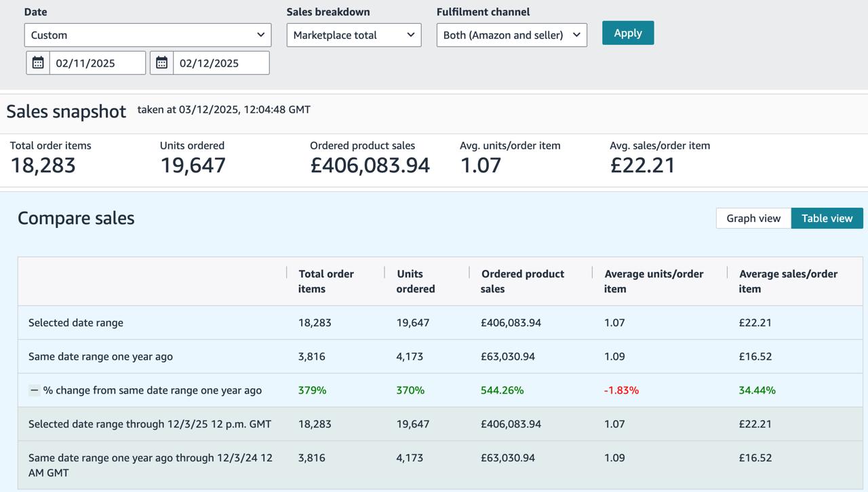
Task: Click the Total order items column header
Action: pyautogui.click(x=326, y=281)
